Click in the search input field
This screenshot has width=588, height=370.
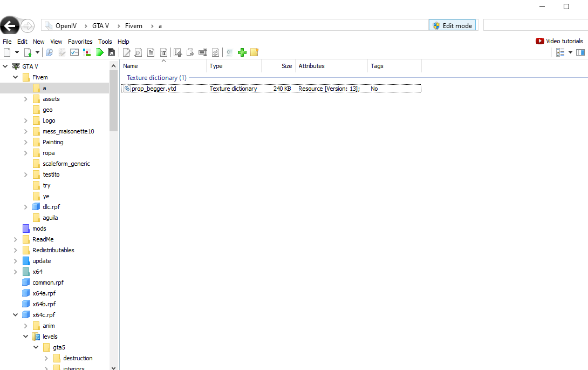click(536, 25)
